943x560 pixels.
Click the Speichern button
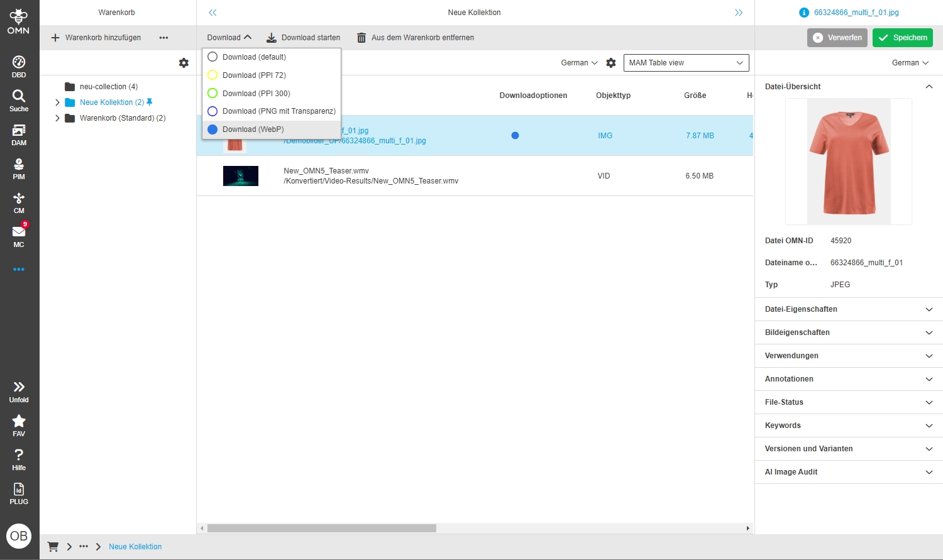pyautogui.click(x=902, y=38)
